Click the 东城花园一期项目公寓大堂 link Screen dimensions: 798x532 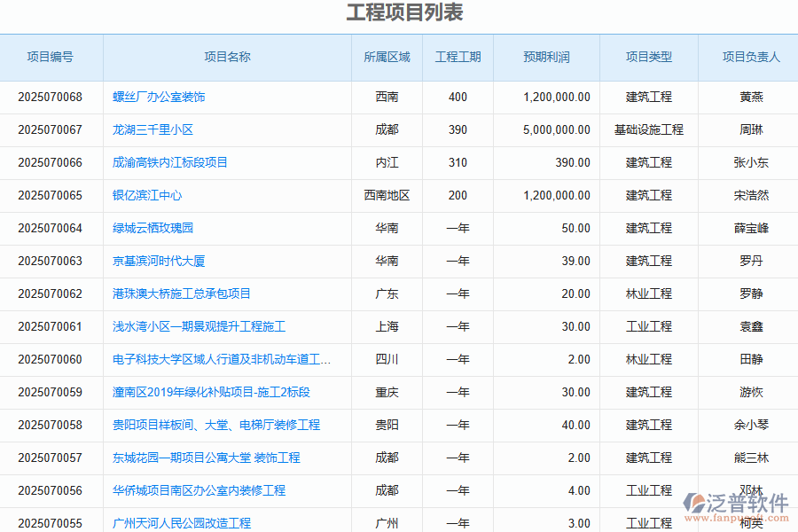point(206,458)
